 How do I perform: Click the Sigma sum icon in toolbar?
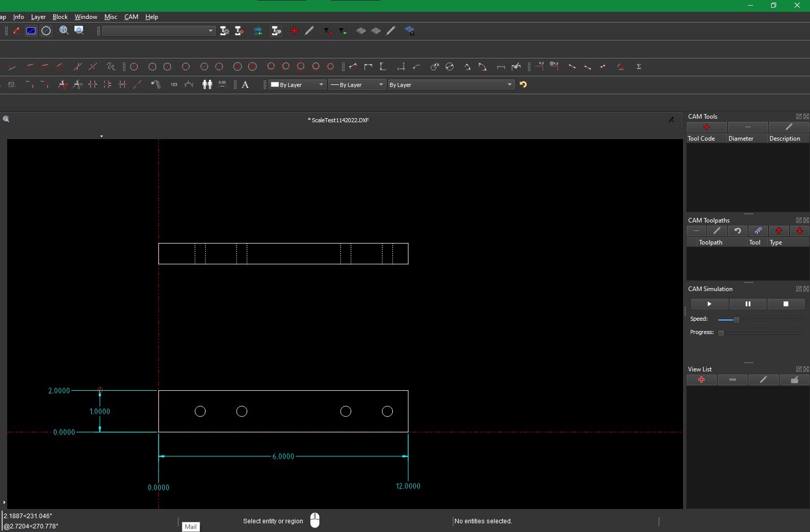click(x=638, y=67)
